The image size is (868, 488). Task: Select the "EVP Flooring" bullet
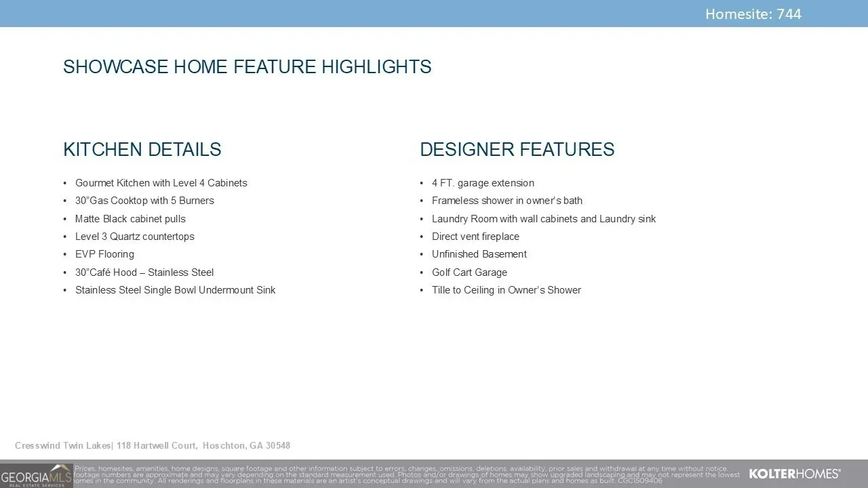tap(104, 254)
